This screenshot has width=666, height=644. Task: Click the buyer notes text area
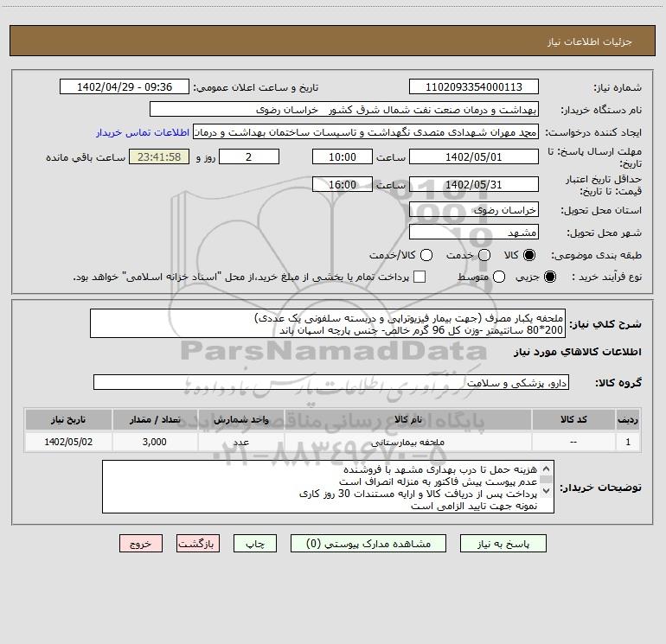coord(328,487)
